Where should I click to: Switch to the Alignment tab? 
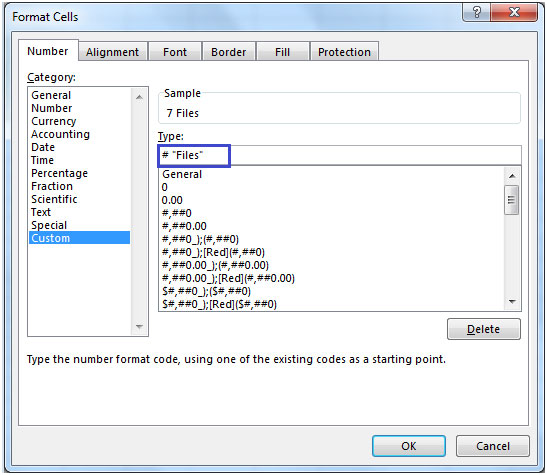tap(112, 52)
